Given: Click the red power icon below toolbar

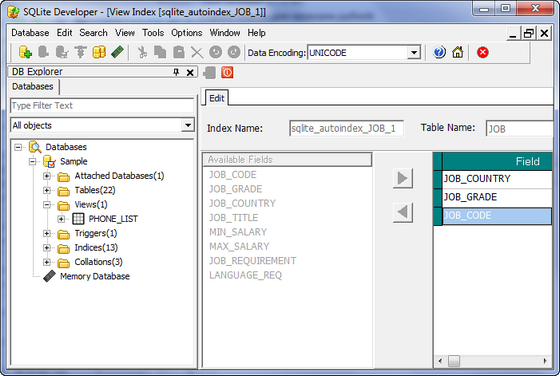Looking at the screenshot, I should click(x=227, y=72).
